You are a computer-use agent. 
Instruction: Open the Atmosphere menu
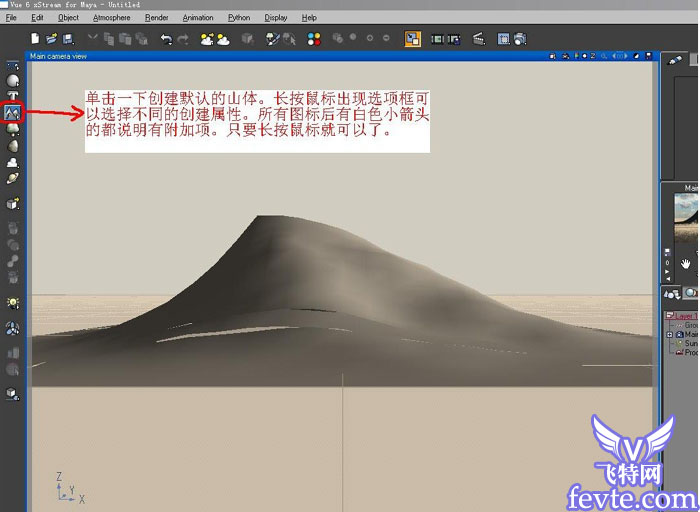(x=112, y=17)
